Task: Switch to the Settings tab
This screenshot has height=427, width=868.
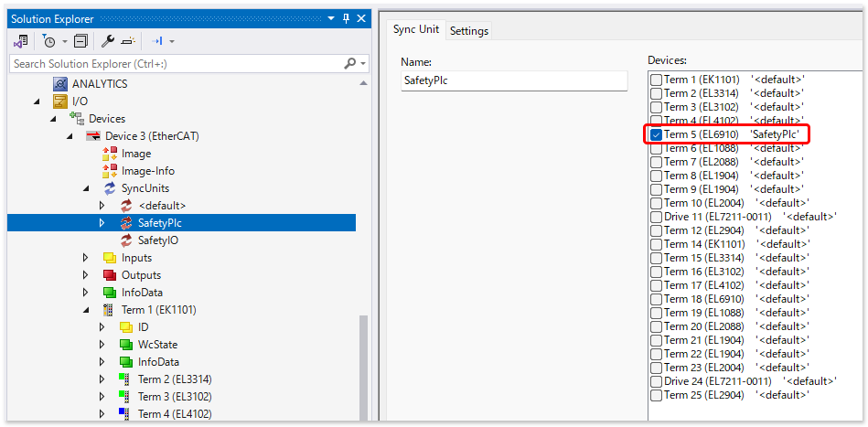Action: click(x=468, y=30)
